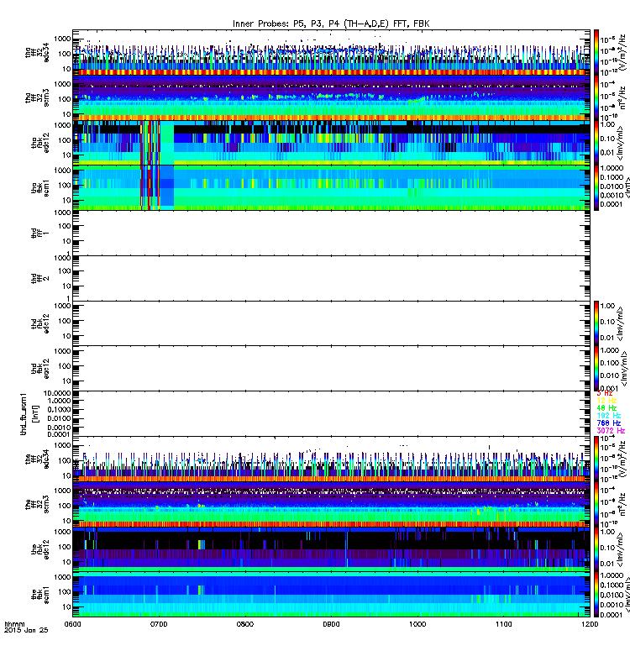Click color bar beside the fff 32 edc34 panel
This screenshot has width=630, height=672.
coord(596,459)
